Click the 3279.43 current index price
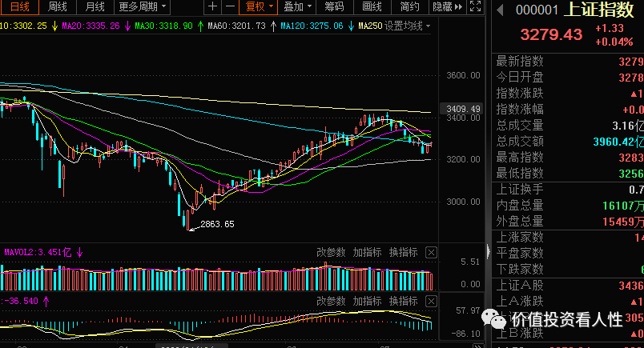The height and width of the screenshot is (348, 644). point(551,34)
